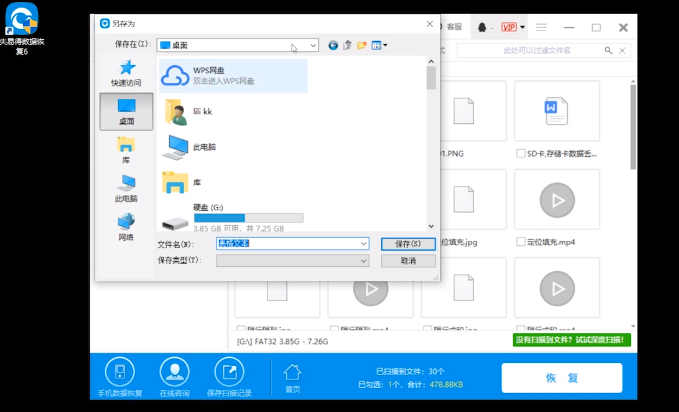Select 桌面 in the places bar

tap(126, 111)
